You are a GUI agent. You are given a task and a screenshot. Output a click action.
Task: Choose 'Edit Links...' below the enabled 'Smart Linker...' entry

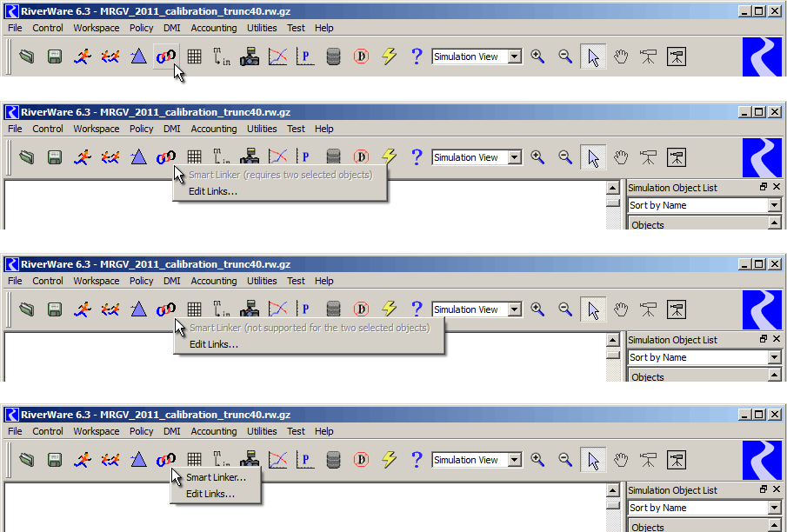(216, 494)
